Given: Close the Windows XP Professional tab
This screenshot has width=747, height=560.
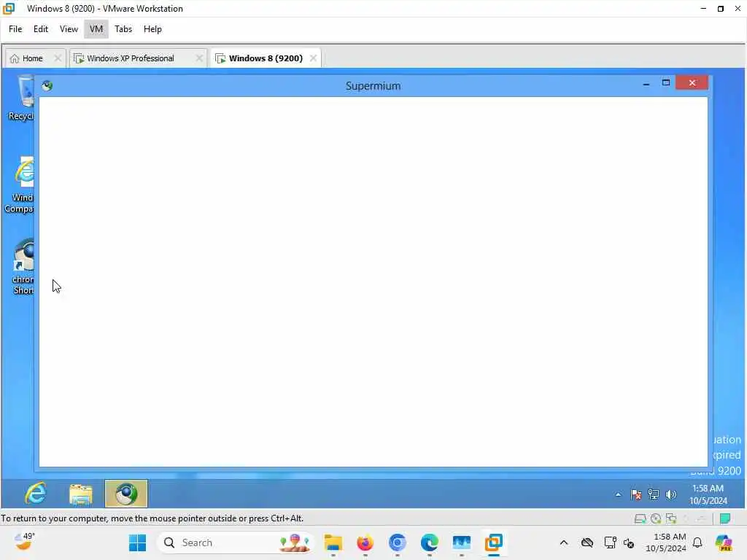Looking at the screenshot, I should click(x=199, y=58).
